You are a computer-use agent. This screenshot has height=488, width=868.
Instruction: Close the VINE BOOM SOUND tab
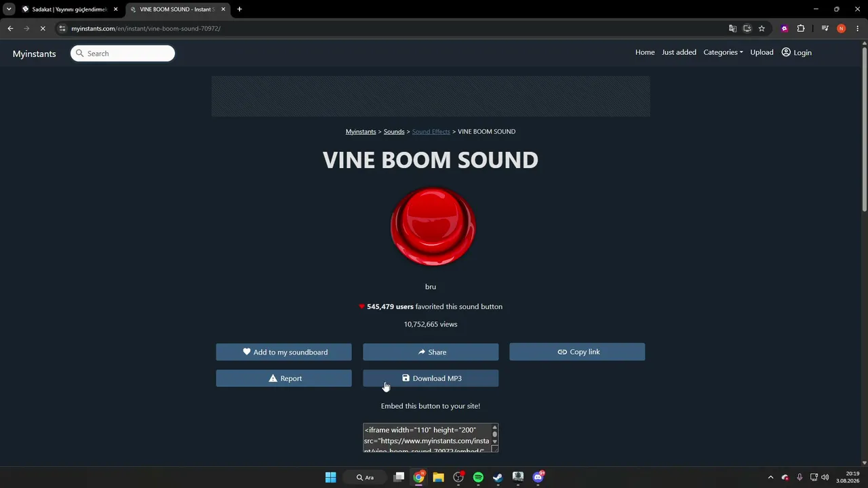point(223,9)
